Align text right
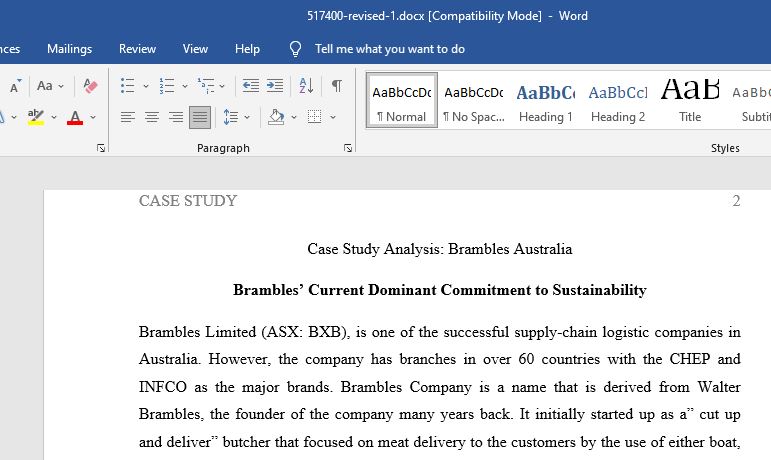771x460 pixels. pyautogui.click(x=176, y=117)
